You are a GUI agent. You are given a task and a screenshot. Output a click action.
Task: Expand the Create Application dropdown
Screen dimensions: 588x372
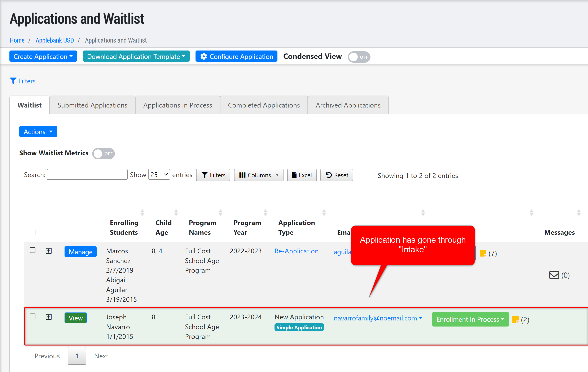pos(43,56)
